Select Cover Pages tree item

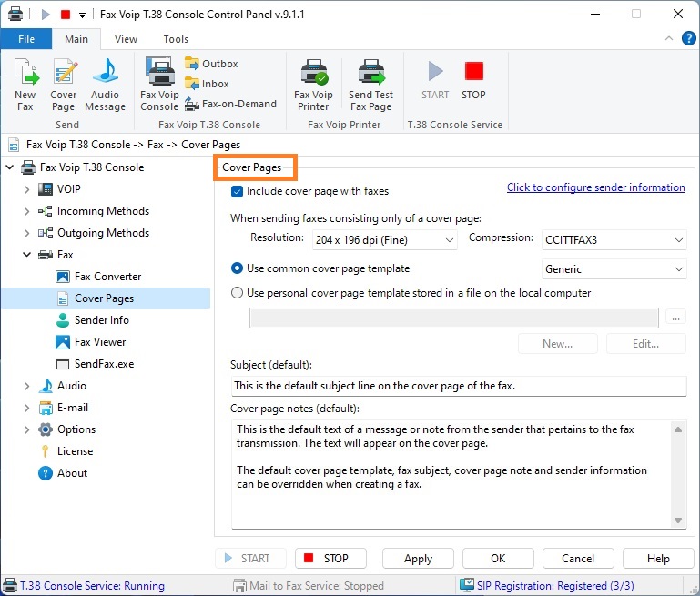106,298
